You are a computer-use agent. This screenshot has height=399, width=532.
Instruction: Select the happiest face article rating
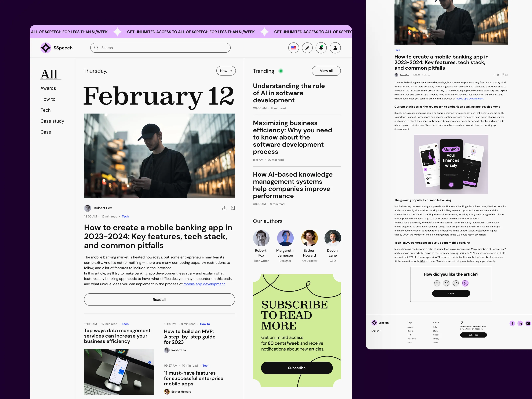coord(465,283)
